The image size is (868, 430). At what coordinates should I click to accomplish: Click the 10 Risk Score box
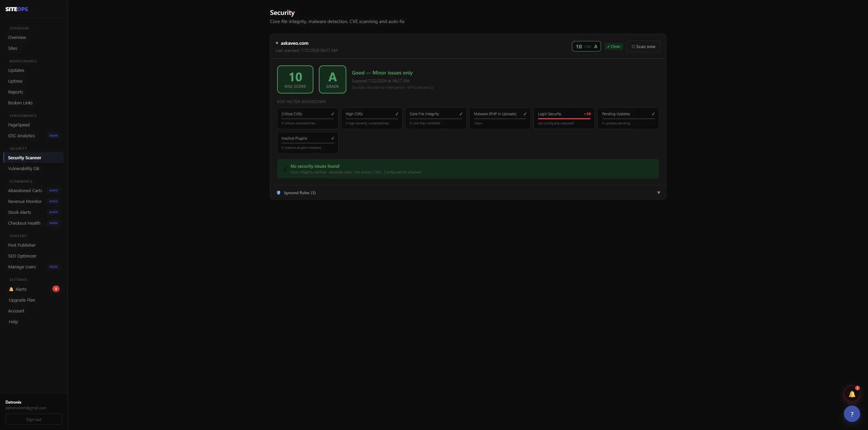tap(295, 80)
